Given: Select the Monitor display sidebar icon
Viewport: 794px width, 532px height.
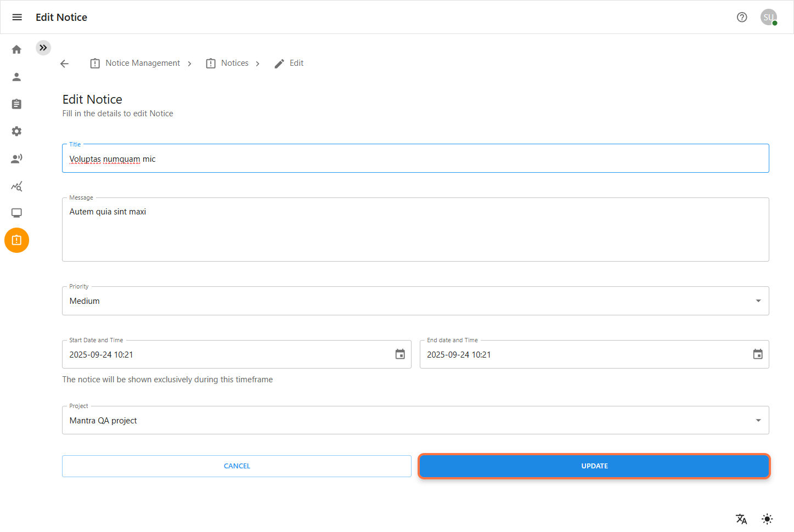Looking at the screenshot, I should (x=16, y=213).
